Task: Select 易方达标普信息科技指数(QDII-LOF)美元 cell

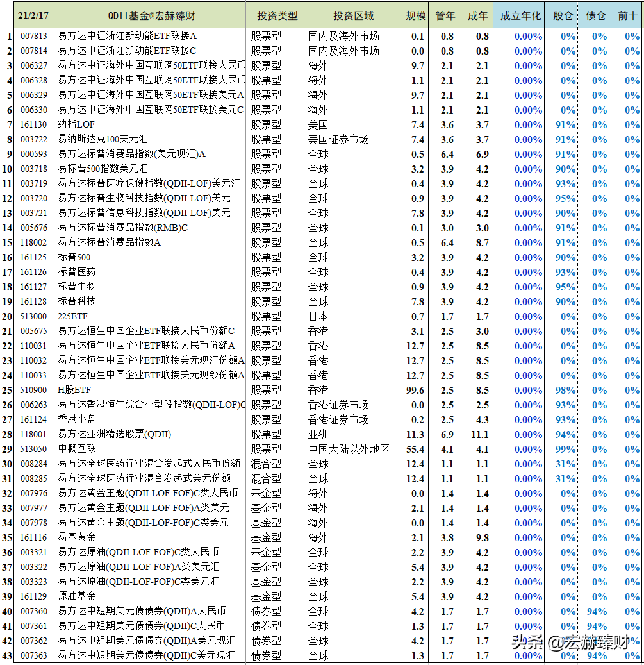Action: pyautogui.click(x=144, y=213)
